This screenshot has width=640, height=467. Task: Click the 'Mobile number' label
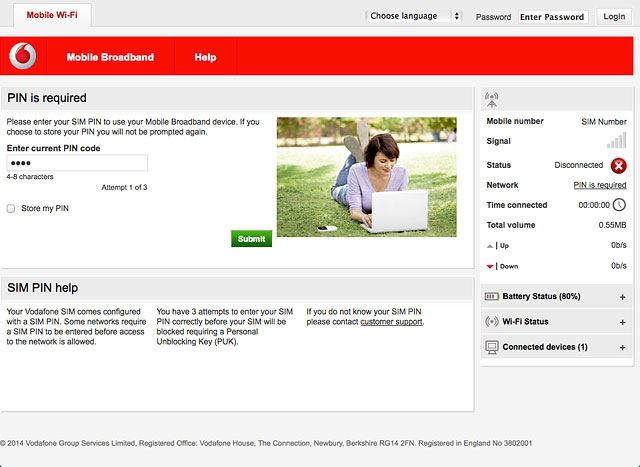(515, 121)
